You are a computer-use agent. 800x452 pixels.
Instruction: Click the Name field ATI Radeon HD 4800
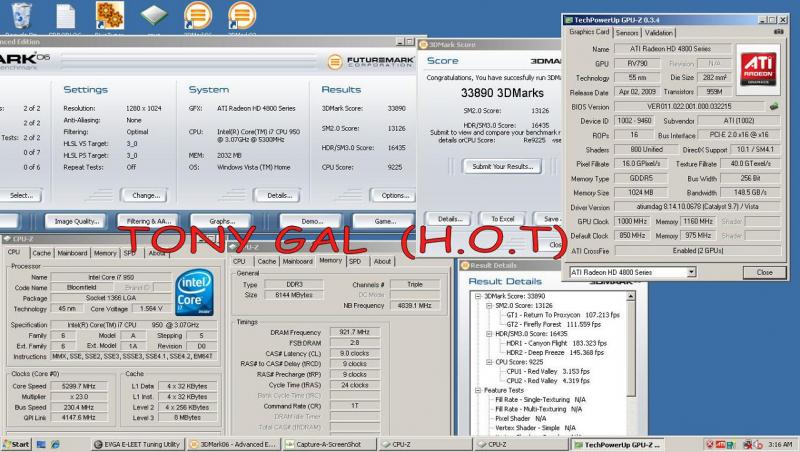pyautogui.click(x=670, y=49)
